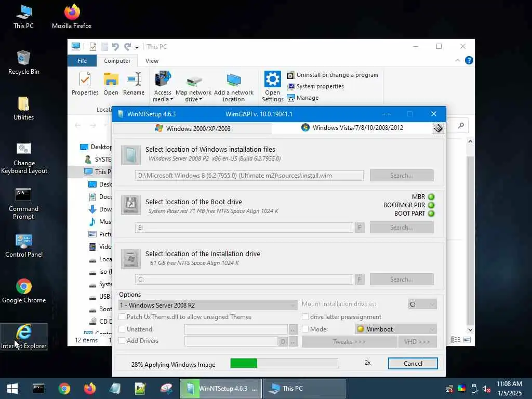The height and width of the screenshot is (399, 532).
Task: Open Control Panel desktop shortcut
Action: pos(24,246)
